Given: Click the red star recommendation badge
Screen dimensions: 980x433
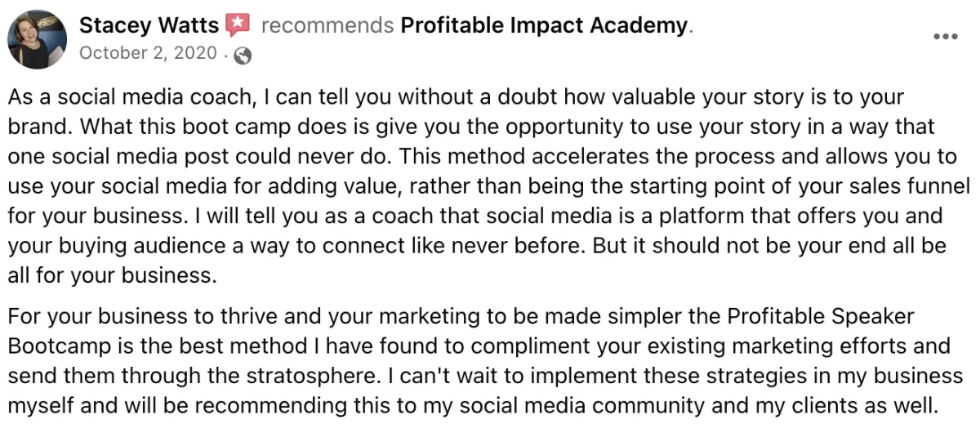Looking at the screenshot, I should tap(238, 25).
